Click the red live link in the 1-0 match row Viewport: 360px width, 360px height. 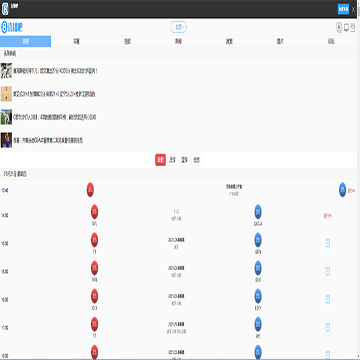pyautogui.click(x=327, y=216)
